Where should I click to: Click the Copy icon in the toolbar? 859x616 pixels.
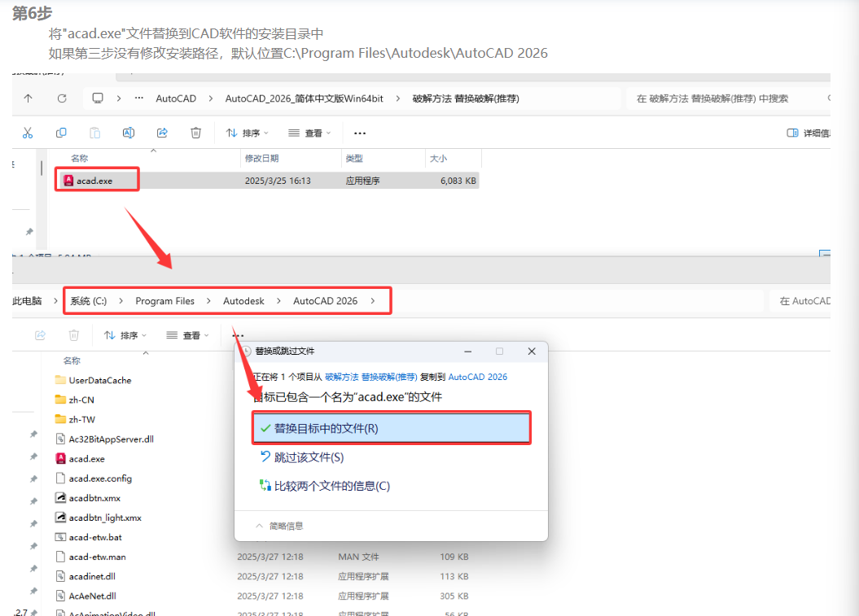(x=61, y=132)
